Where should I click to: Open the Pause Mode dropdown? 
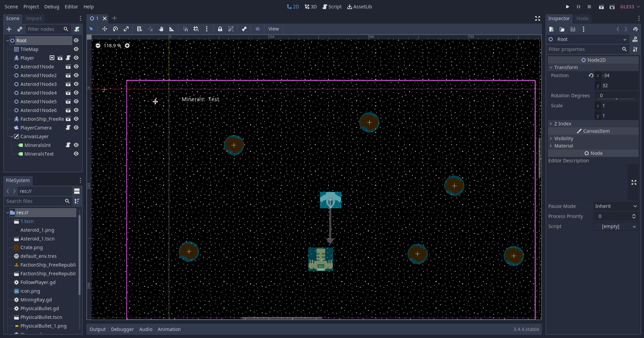616,206
